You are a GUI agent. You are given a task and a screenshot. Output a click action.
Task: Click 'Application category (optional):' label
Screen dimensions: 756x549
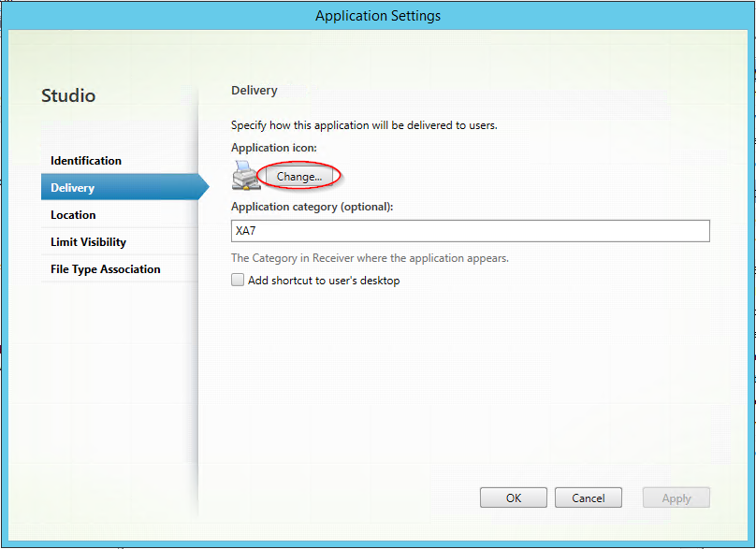click(312, 207)
